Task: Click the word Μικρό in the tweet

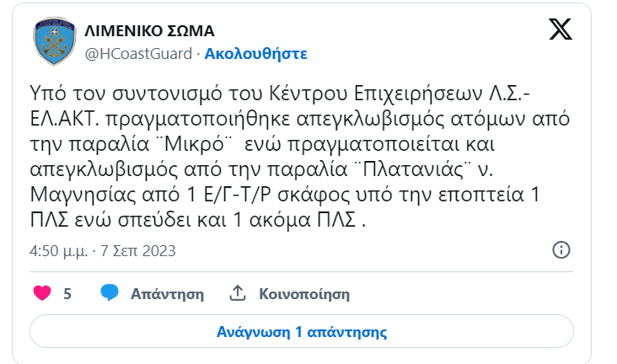Action: click(x=195, y=144)
